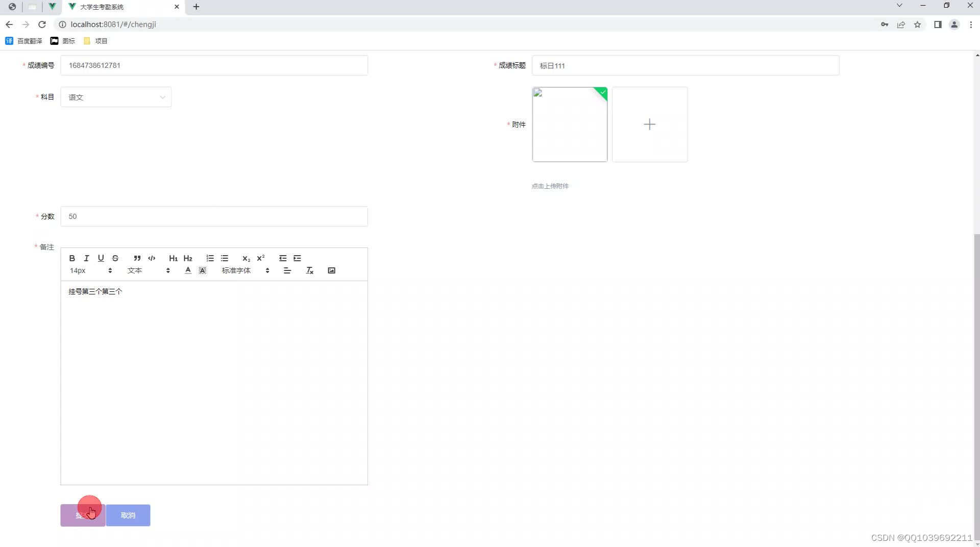The height and width of the screenshot is (547, 980).
Task: Select the uploaded attachment thumbnail
Action: 570,125
